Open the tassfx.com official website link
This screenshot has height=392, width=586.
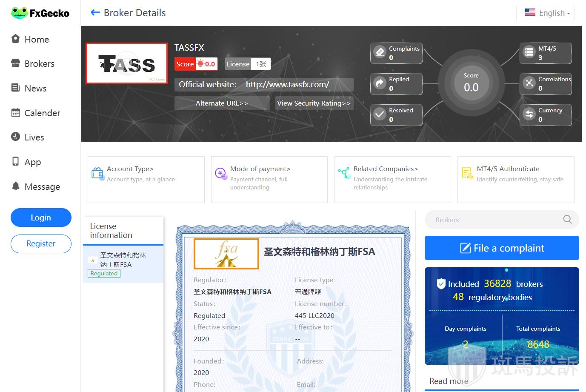[287, 84]
